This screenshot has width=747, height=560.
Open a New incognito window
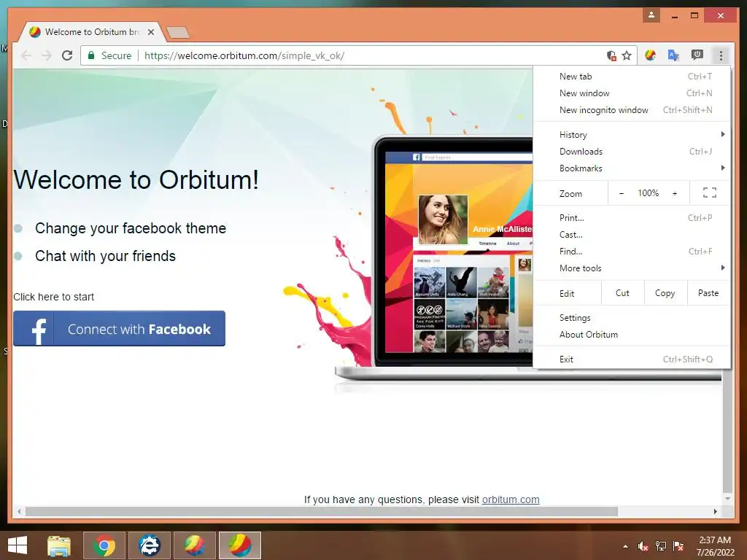tap(632, 110)
